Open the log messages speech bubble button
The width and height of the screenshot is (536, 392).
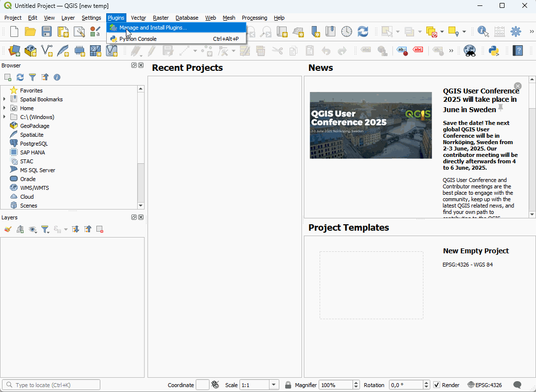(517, 385)
